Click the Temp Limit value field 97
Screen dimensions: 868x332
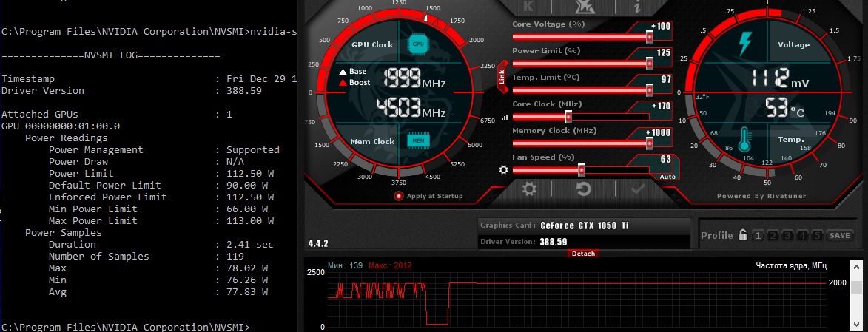666,80
